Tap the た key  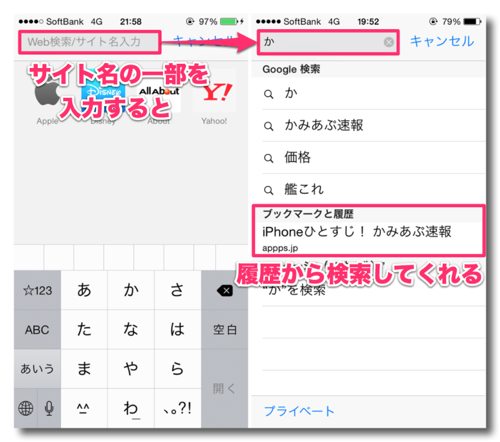[x=84, y=330]
